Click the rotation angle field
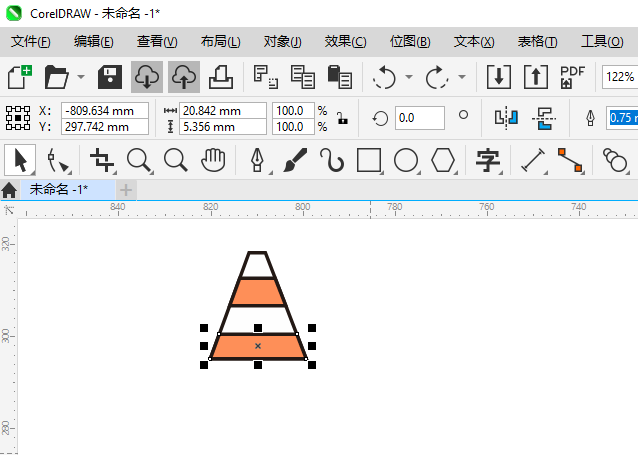638x455 pixels. [420, 118]
